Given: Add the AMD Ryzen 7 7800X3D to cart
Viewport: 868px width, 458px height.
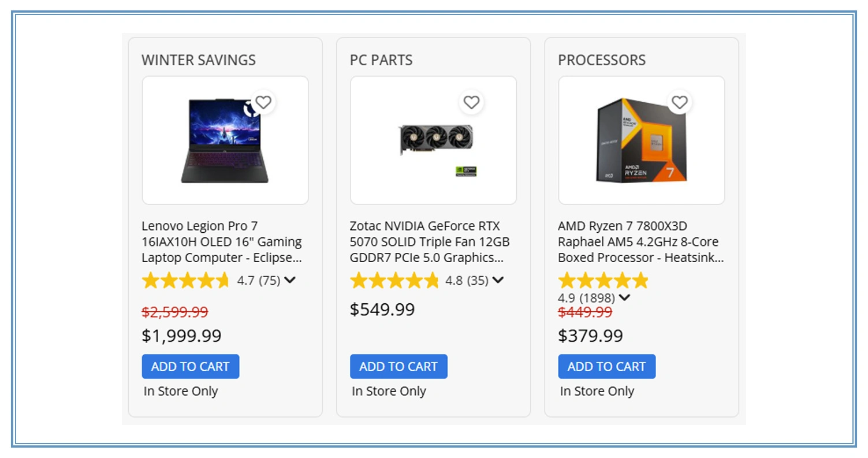Looking at the screenshot, I should click(606, 366).
